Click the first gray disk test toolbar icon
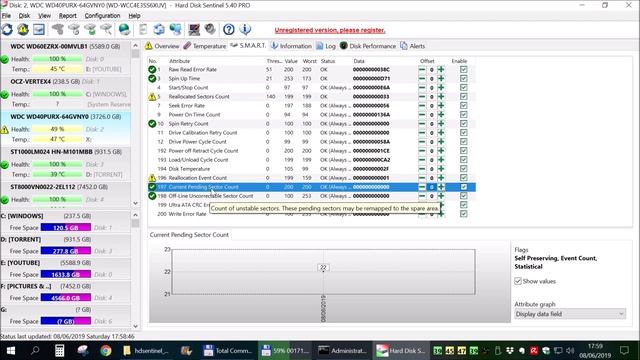Viewport: 640px width, 360px height. [58, 29]
